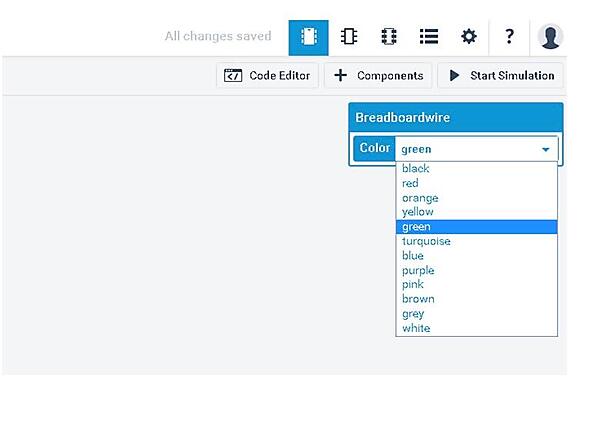
Task: Click the Components button
Action: [379, 76]
